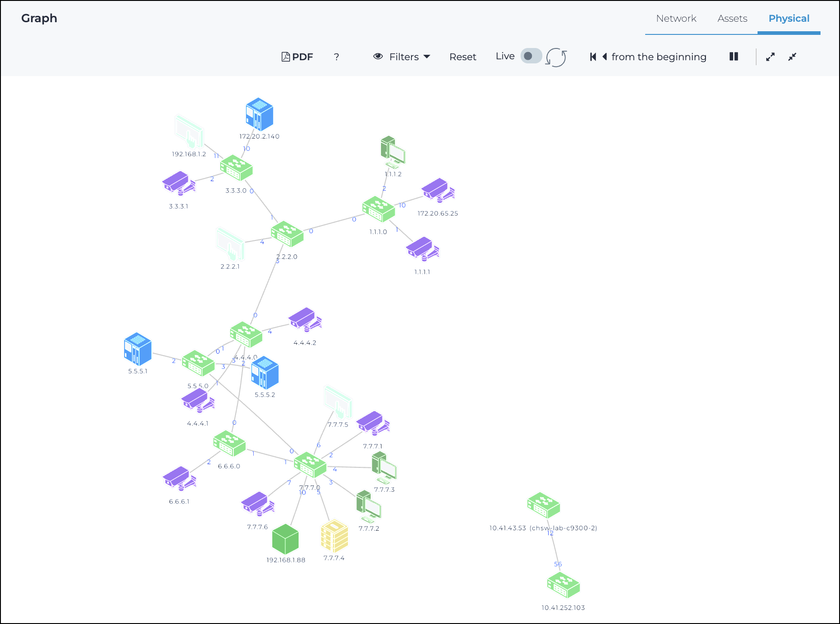Export the graph using the PDF button
Image resolution: width=840 pixels, height=624 pixels.
(x=297, y=57)
